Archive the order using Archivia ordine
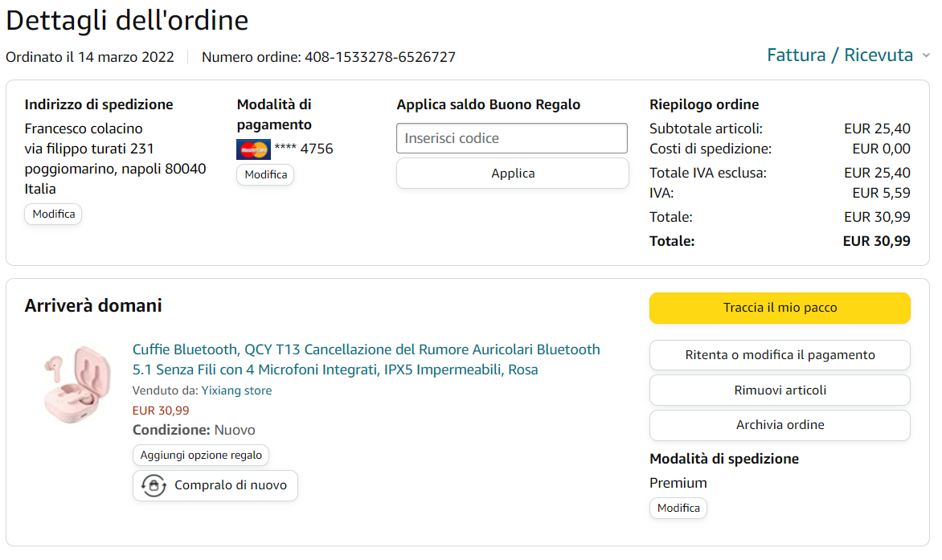942x560 pixels. pos(780,425)
